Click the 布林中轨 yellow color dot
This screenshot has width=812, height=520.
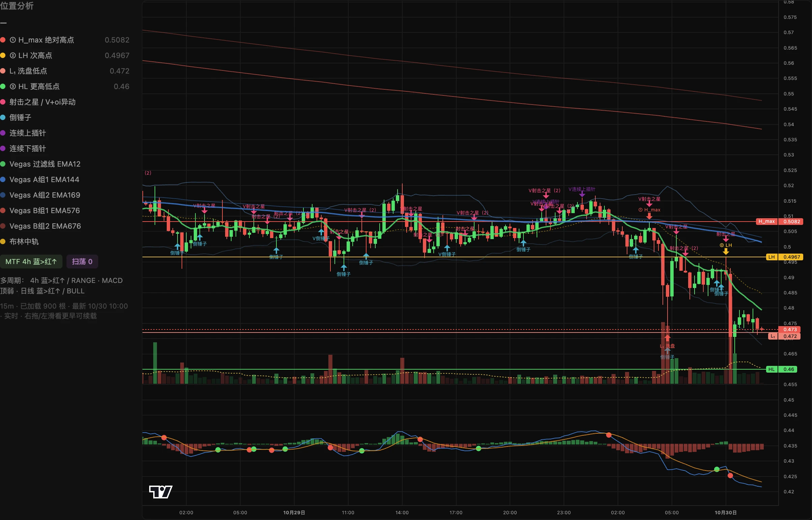point(3,241)
